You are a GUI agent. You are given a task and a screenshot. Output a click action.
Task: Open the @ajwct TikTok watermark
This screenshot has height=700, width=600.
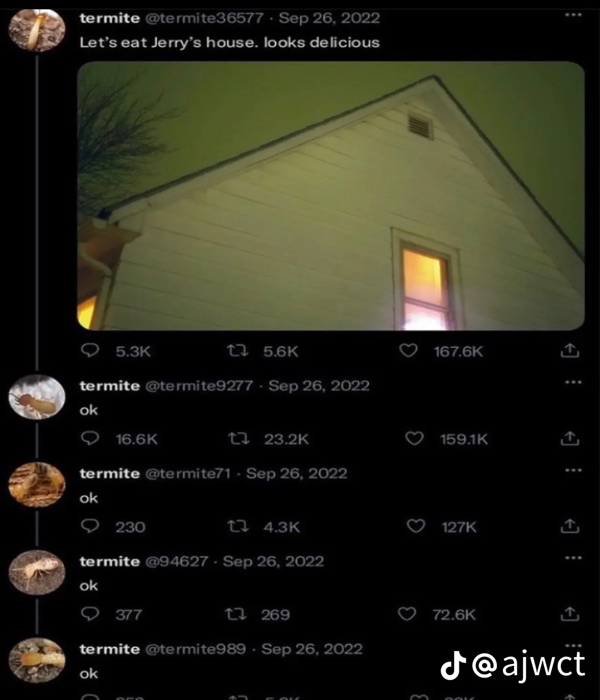point(513,664)
